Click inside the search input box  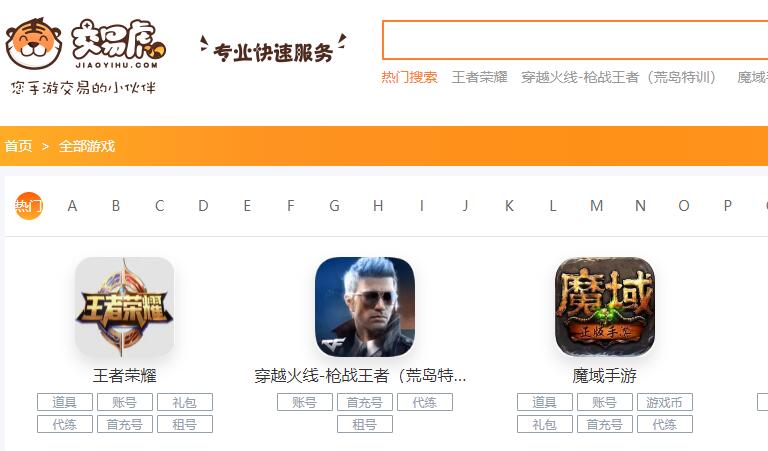coord(575,40)
